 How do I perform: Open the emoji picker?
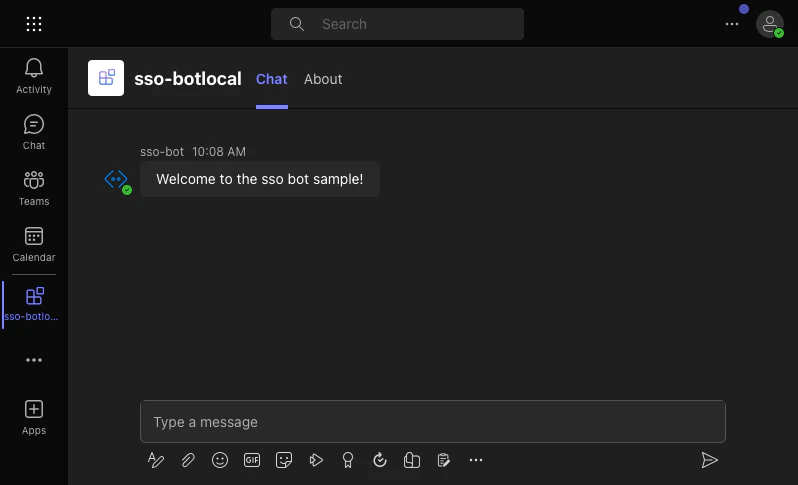tap(220, 460)
